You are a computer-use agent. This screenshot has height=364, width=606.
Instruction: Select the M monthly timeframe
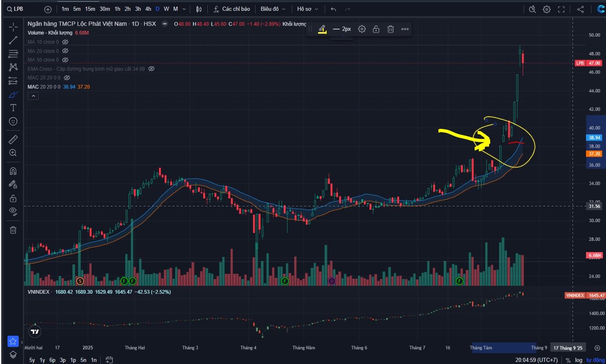(x=176, y=9)
